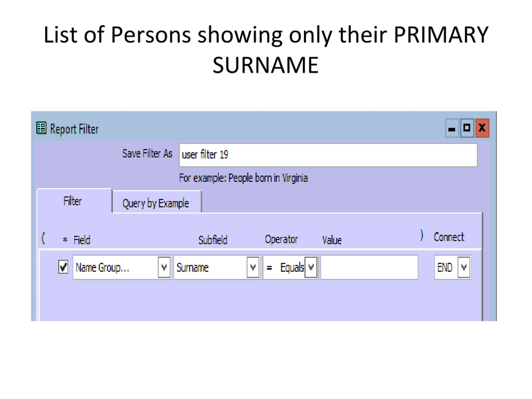The width and height of the screenshot is (532, 399).
Task: Open the Query by Example tab
Action: click(156, 203)
